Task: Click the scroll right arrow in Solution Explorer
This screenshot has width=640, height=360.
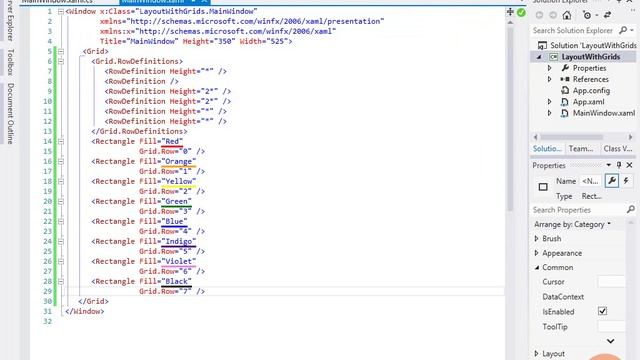Action: click(x=630, y=137)
